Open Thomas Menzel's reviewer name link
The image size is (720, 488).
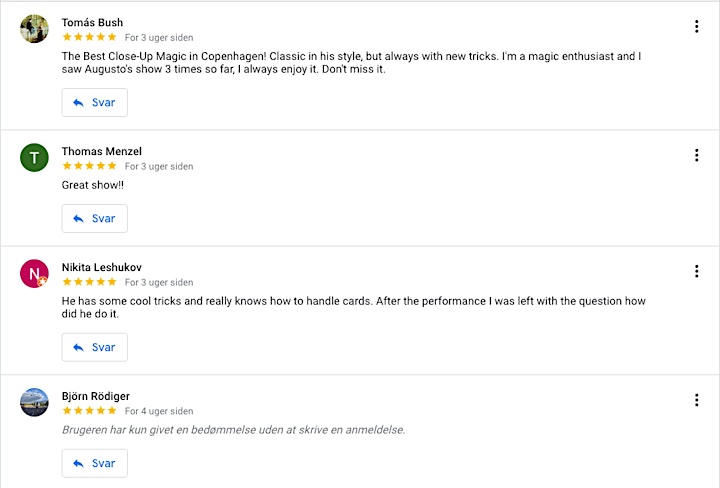click(101, 151)
